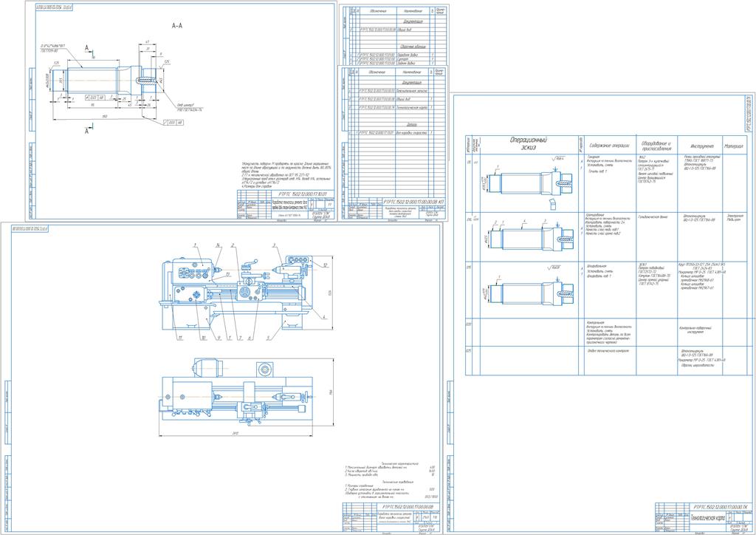This screenshot has width=756, height=535.
Task: Select the second operation sketch with callouts 1-4
Action: (529, 236)
